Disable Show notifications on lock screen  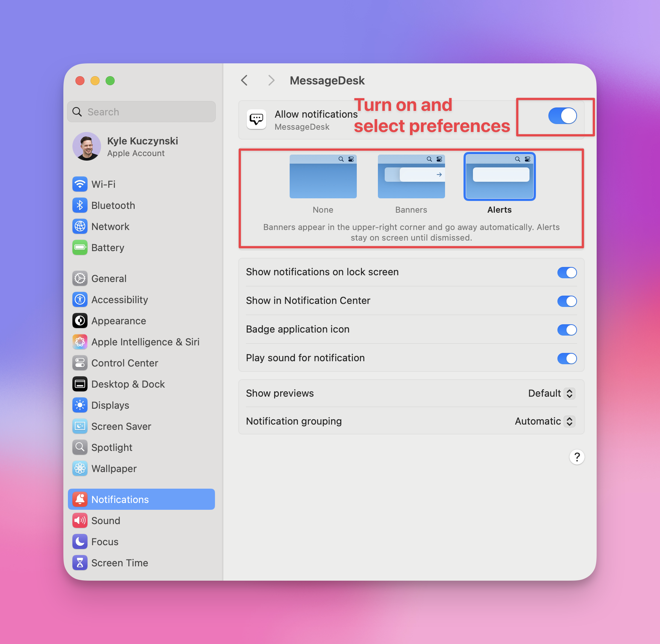567,272
